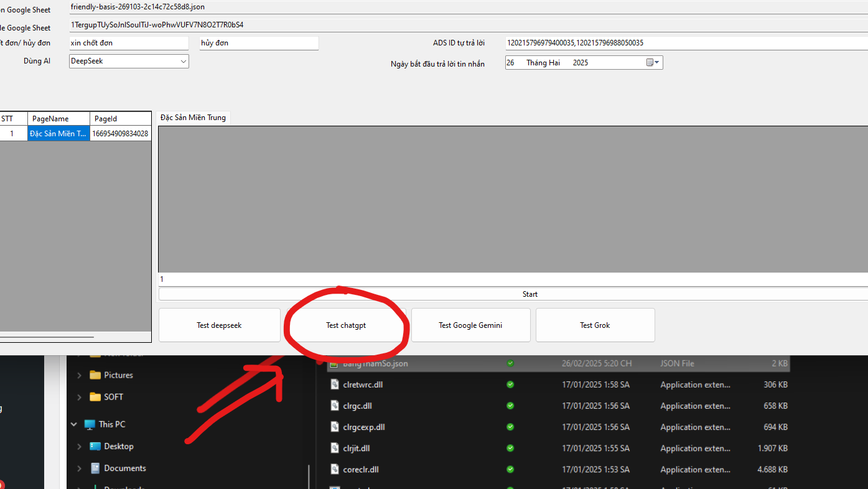868x489 pixels.
Task: Open the date picker calendar dropdown
Action: point(653,63)
